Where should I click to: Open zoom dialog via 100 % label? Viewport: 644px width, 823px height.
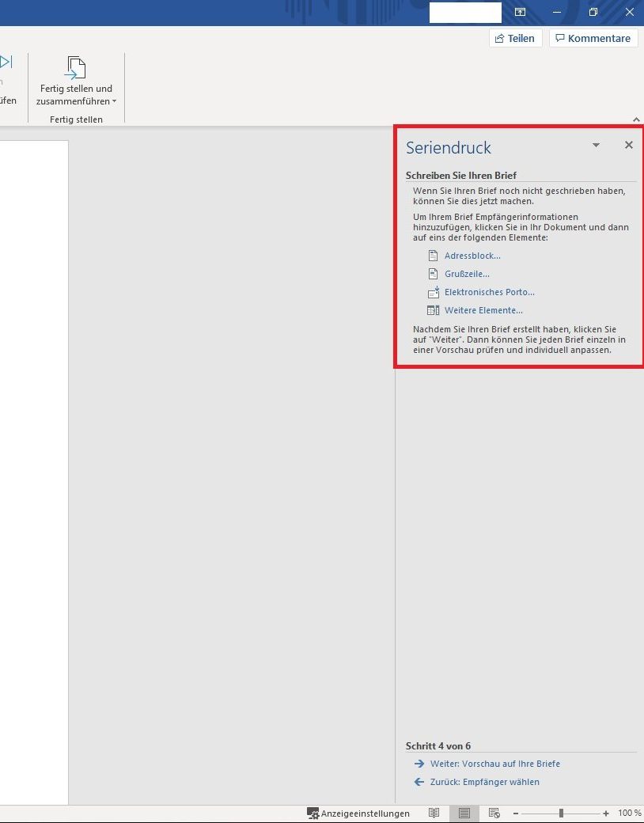[x=629, y=814]
